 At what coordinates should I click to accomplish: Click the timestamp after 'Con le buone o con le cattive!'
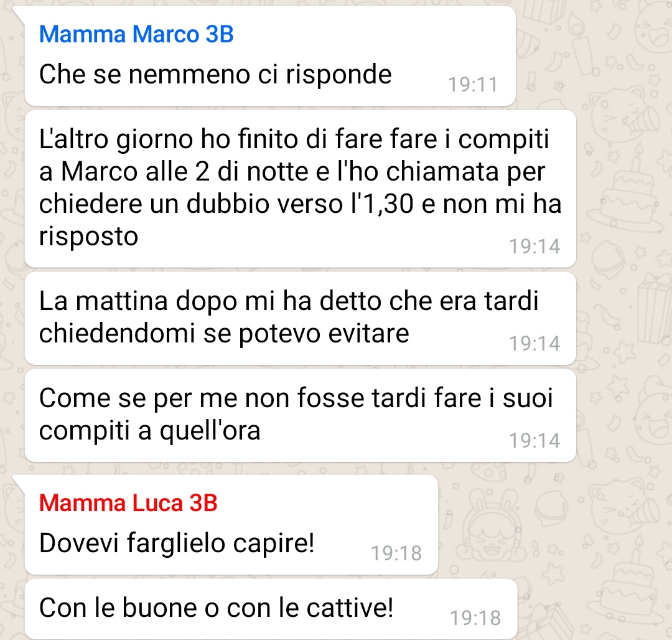[475, 618]
